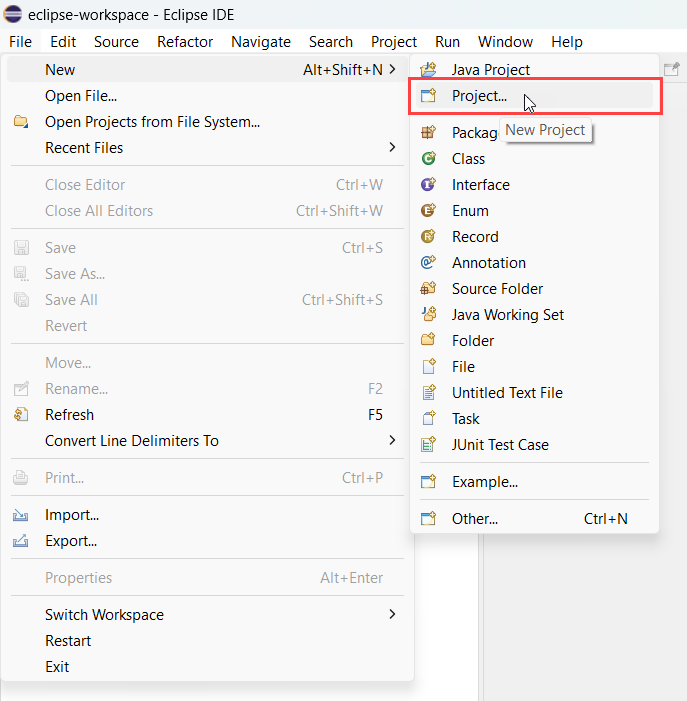Click the Folder icon in New submenu
Image resolution: width=687 pixels, height=701 pixels.
click(x=428, y=340)
